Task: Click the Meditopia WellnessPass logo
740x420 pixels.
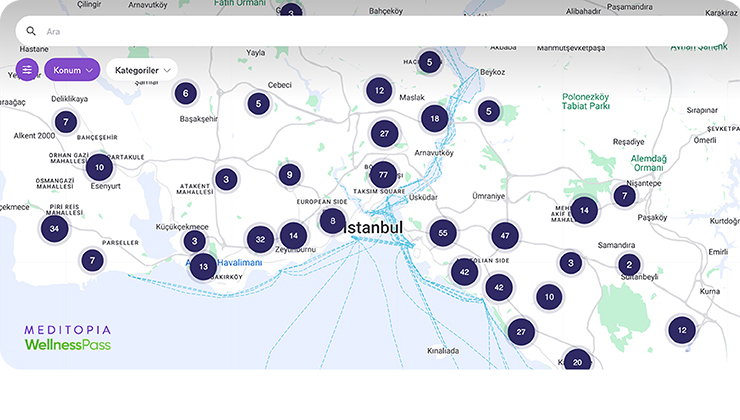Action: 68,337
